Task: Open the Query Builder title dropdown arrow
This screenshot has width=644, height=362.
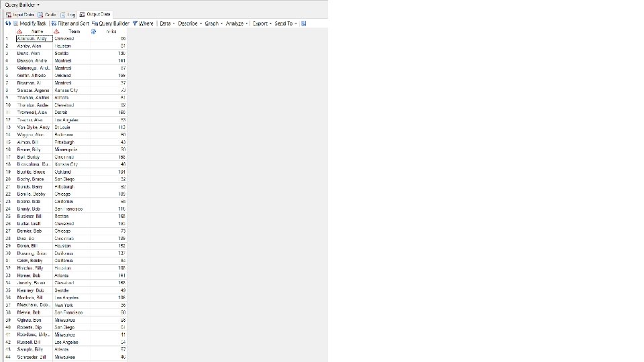Action: pyautogui.click(x=38, y=5)
